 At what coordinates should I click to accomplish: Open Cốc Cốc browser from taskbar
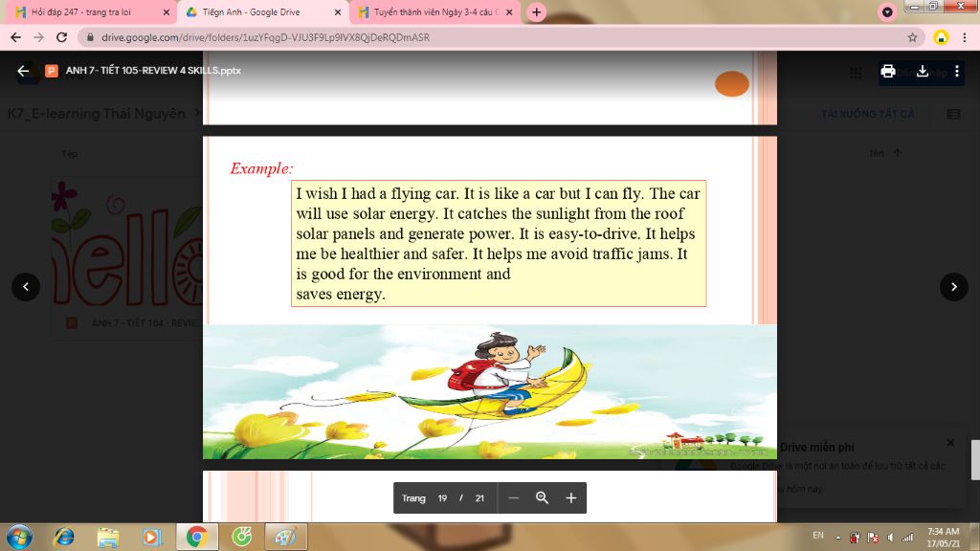(242, 538)
